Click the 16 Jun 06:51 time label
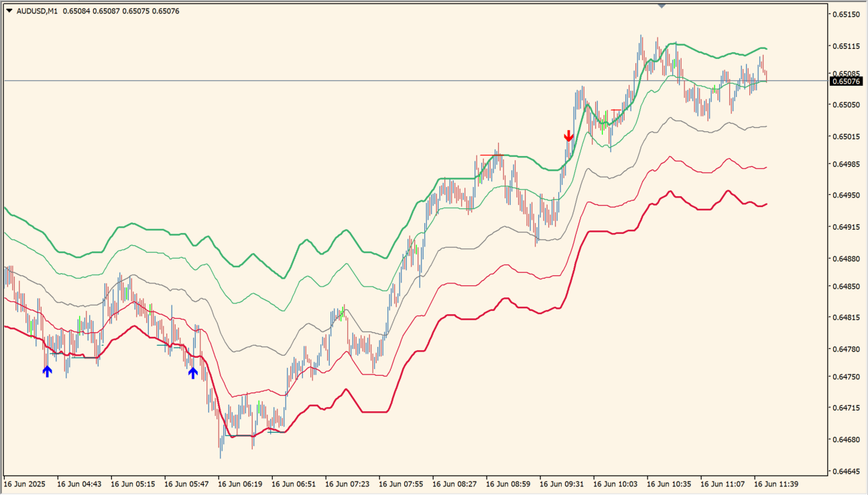868x495 pixels. (x=294, y=483)
